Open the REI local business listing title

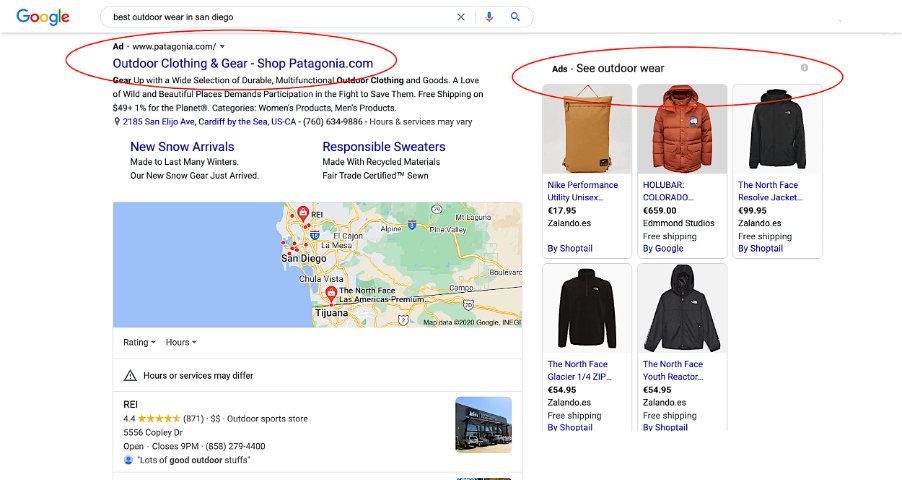point(131,405)
